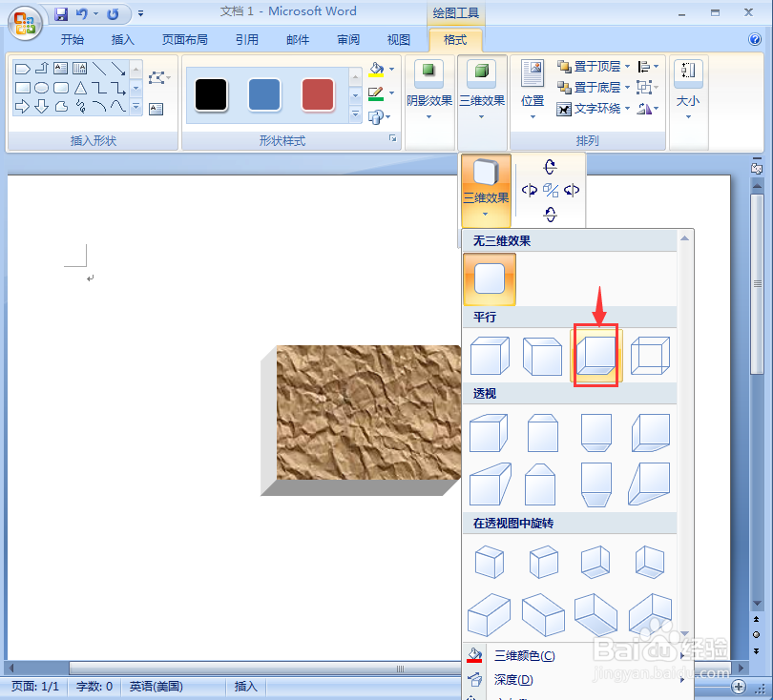Select the rectangle shape in gallery

pos(23,88)
